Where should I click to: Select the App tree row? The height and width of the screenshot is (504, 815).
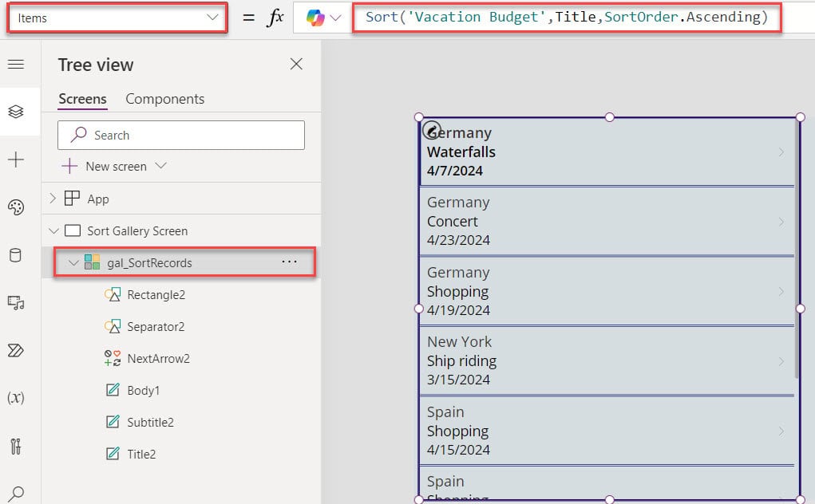point(181,199)
